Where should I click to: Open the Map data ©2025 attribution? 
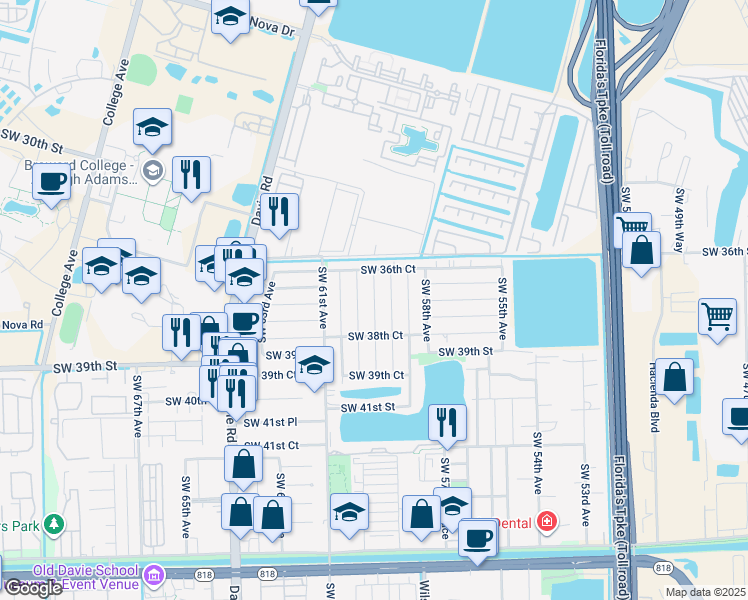point(705,592)
